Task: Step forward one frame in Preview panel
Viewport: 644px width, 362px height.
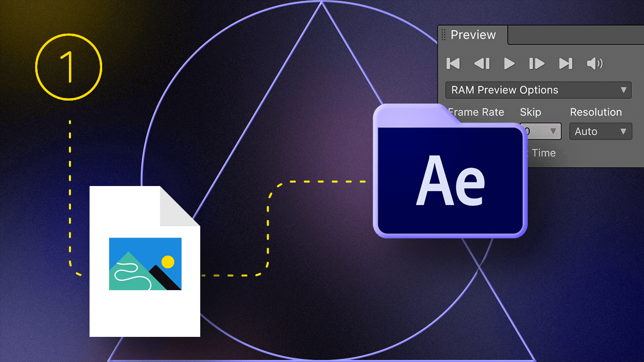Action: (537, 63)
